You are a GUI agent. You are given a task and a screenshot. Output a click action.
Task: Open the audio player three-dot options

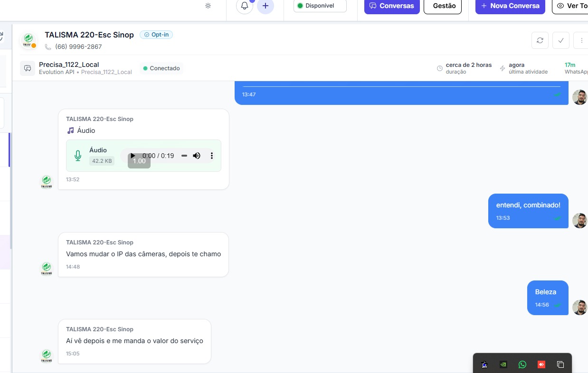pos(212,156)
